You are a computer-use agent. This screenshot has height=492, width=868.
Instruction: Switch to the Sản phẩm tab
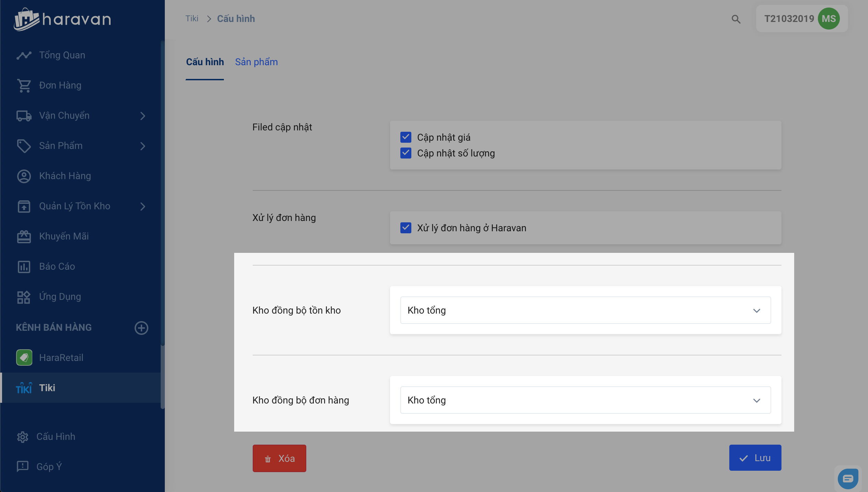coord(256,62)
